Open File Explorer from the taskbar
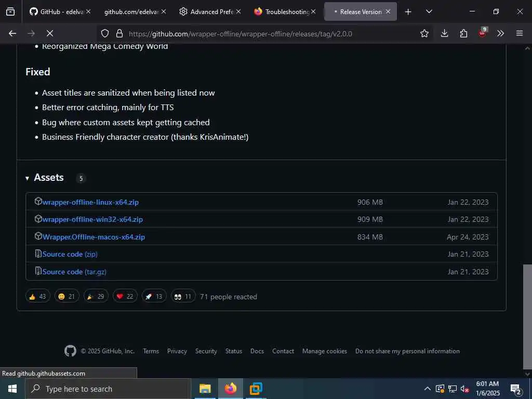The image size is (532, 399). [205, 389]
